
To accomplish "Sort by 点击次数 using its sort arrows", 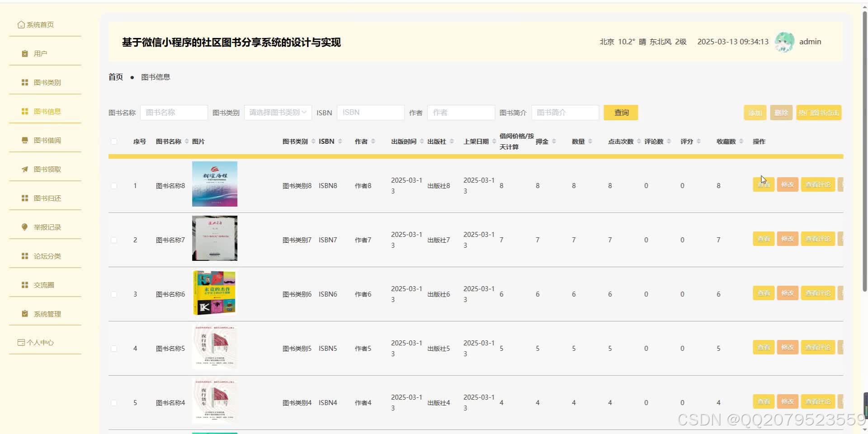I will pos(637,141).
